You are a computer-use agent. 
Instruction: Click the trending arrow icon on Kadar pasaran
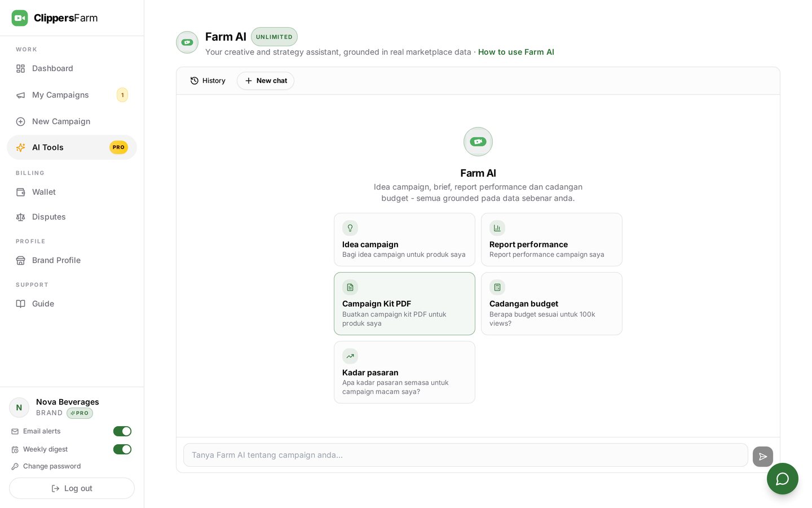point(350,356)
